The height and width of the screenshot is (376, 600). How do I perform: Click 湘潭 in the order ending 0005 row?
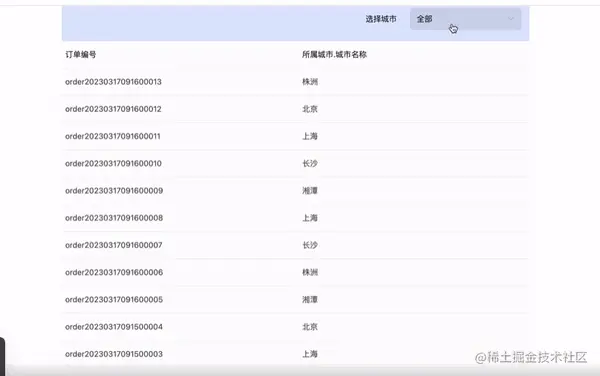[310, 299]
